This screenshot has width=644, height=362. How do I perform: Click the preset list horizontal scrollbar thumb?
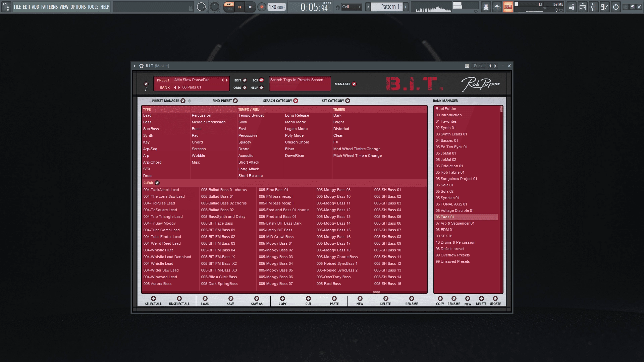(376, 292)
